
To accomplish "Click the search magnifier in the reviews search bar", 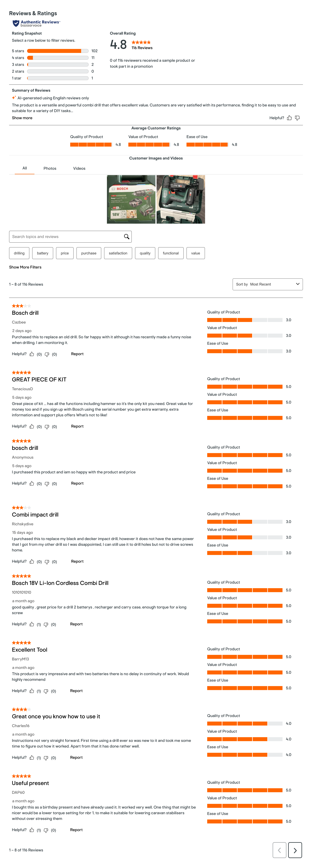I will (x=126, y=236).
